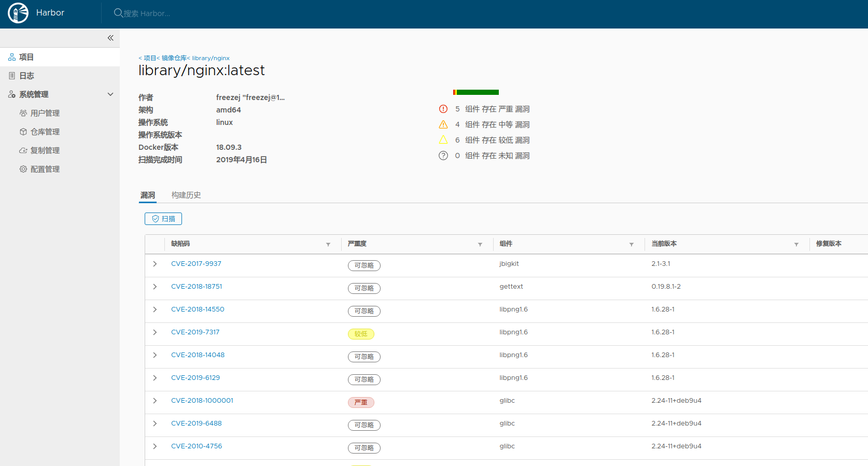This screenshot has height=466, width=868.
Task: Click the 日志 logs icon in sidebar
Action: click(x=12, y=76)
